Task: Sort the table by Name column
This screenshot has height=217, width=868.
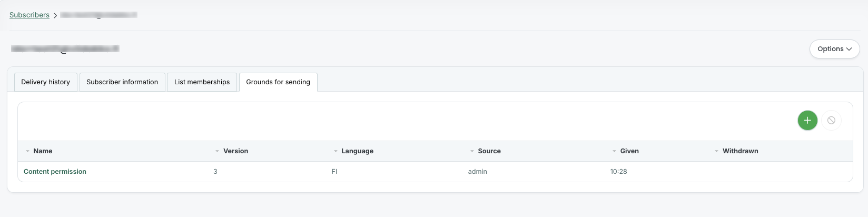Action: click(43, 151)
